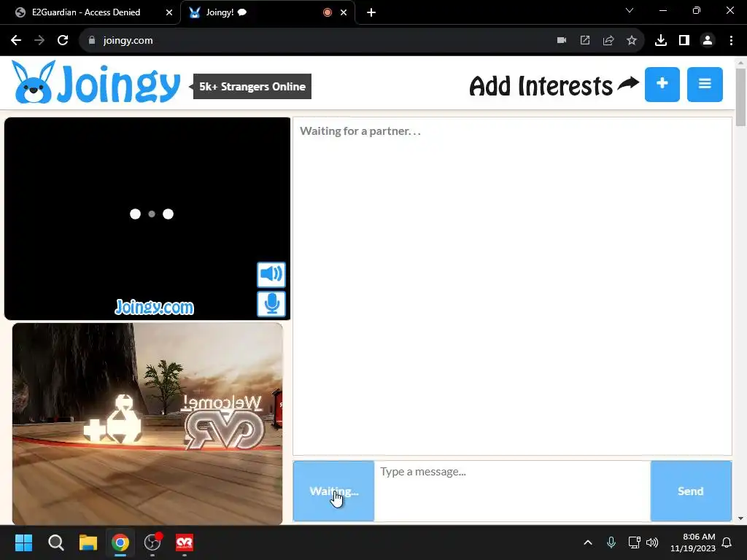The width and height of the screenshot is (747, 560).
Task: Click the Waiting for a partner text
Action: pyautogui.click(x=360, y=131)
